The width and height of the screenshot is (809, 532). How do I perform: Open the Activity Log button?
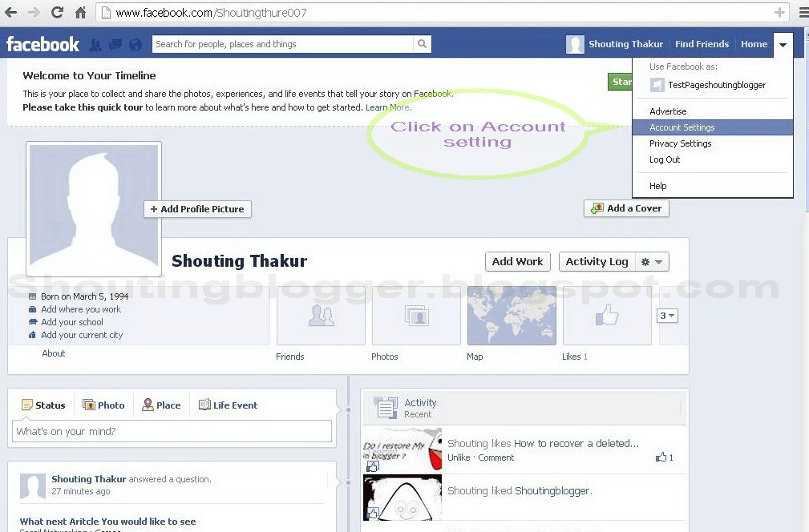click(x=597, y=262)
